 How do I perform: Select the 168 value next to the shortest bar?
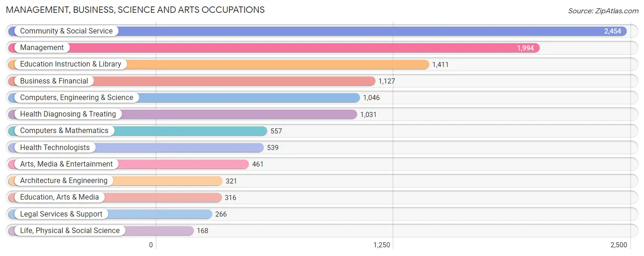click(202, 231)
